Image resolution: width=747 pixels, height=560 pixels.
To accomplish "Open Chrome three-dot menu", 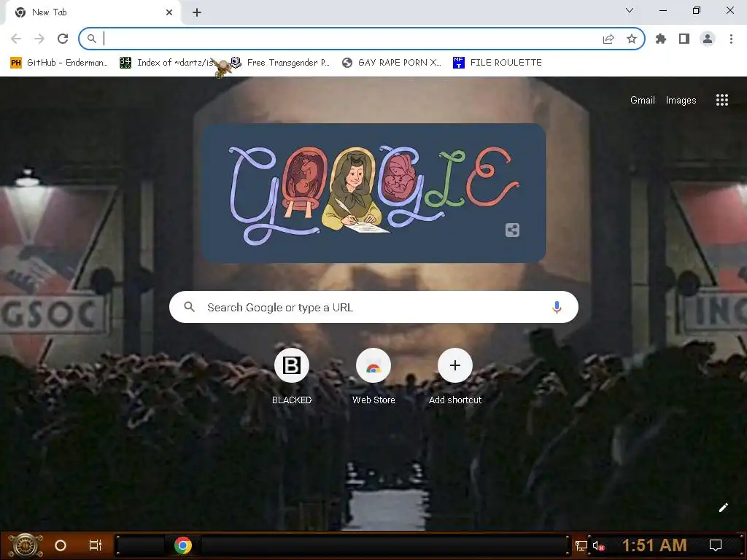I will pyautogui.click(x=731, y=39).
